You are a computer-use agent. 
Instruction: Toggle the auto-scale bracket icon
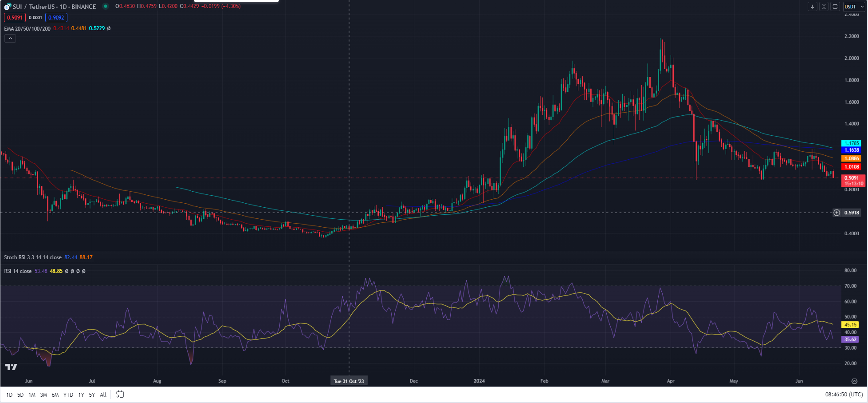[823, 7]
